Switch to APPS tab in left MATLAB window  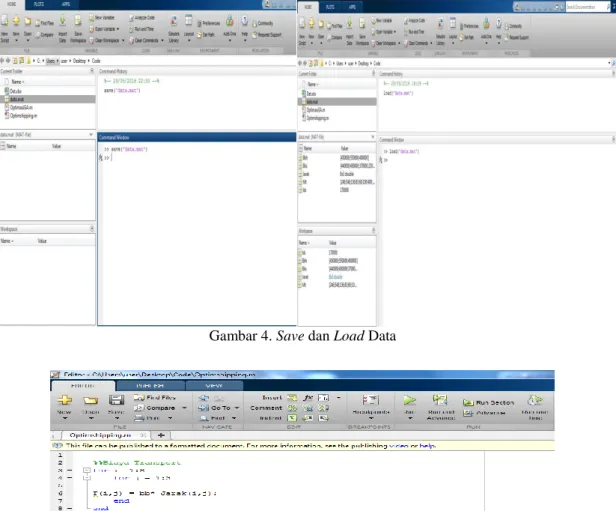click(x=66, y=4)
